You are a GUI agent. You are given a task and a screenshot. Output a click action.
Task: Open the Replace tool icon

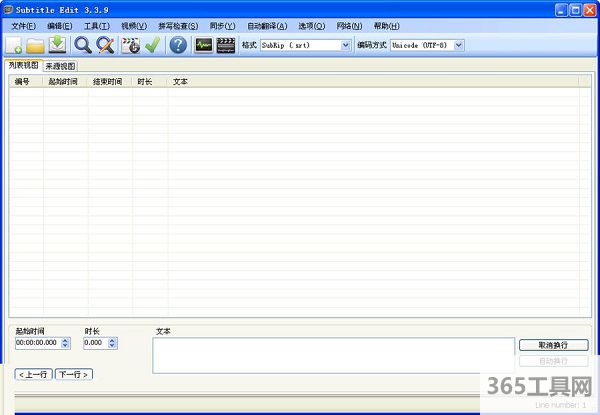point(105,45)
